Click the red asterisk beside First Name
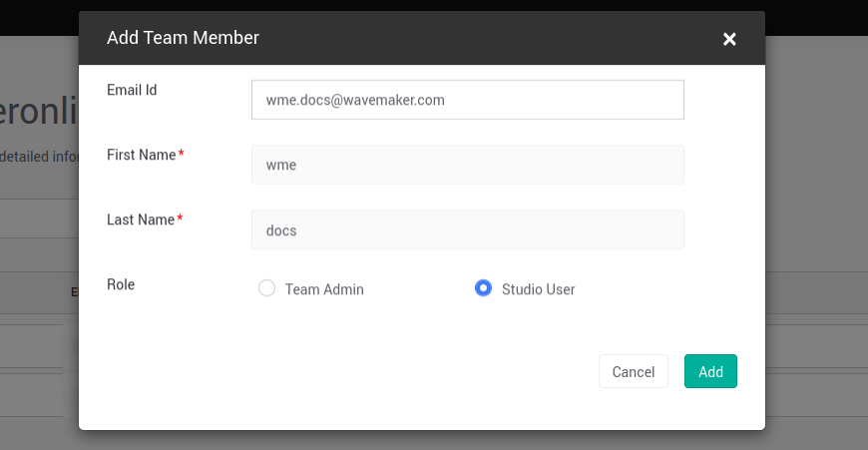Viewport: 868px width, 450px height. pos(181,155)
